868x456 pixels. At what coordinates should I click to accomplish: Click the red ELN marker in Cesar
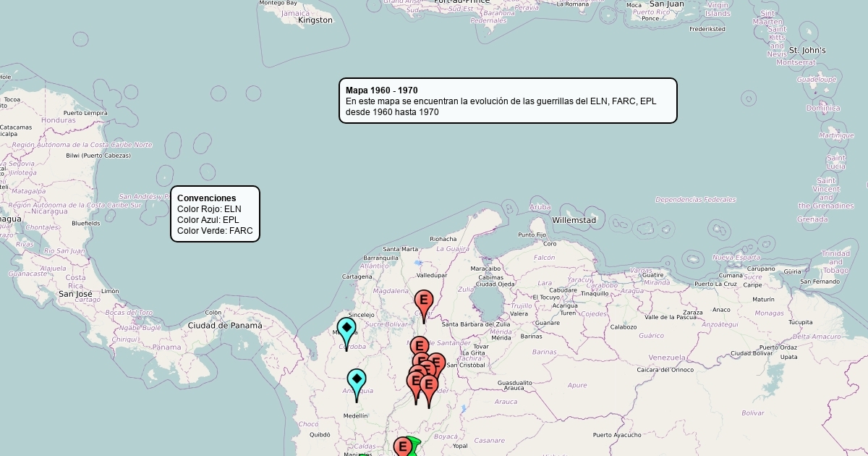(x=424, y=302)
